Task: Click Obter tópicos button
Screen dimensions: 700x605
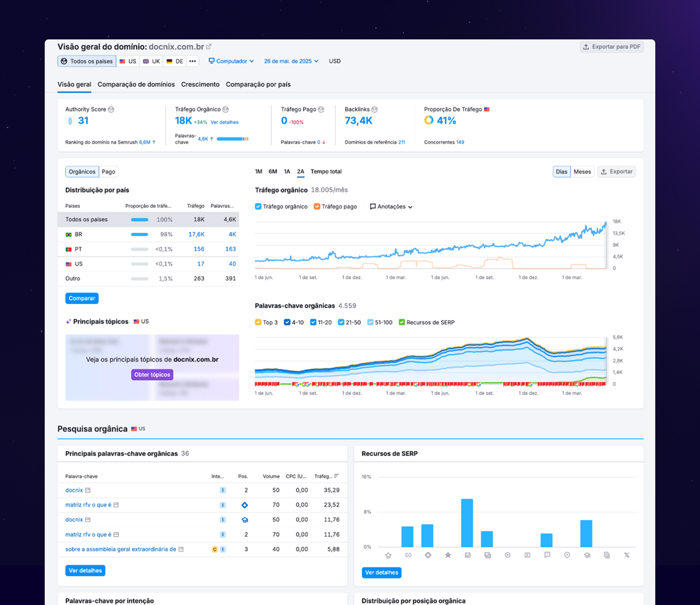Action: 152,374
